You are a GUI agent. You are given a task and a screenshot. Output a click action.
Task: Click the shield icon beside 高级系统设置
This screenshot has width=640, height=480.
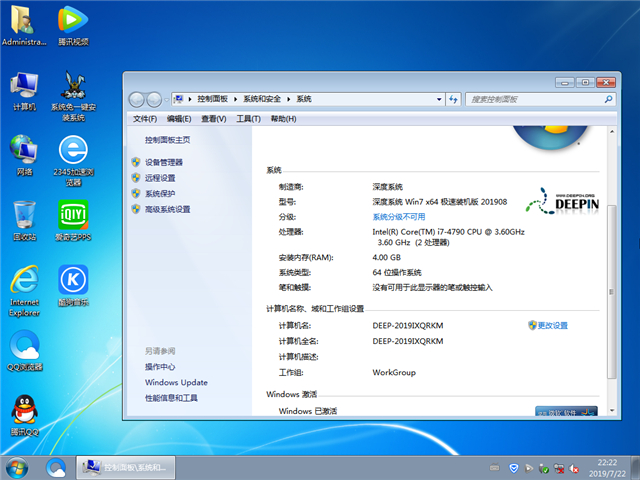click(x=136, y=209)
